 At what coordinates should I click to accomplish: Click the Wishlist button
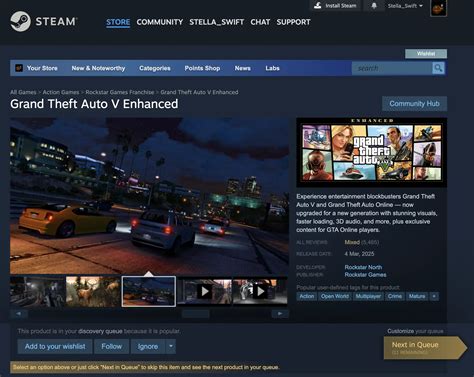tap(426, 53)
